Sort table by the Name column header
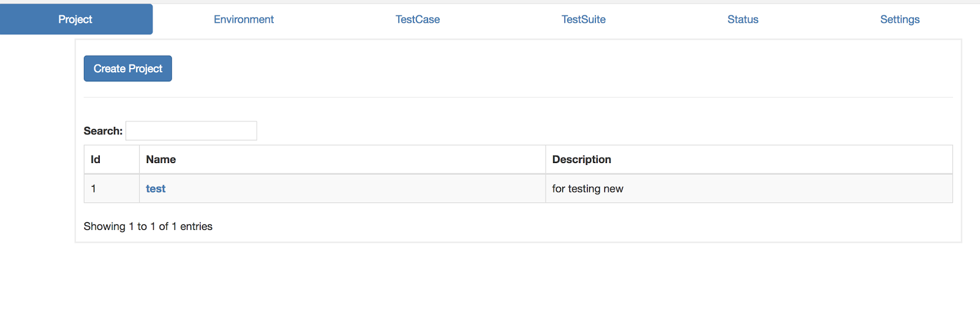 tap(161, 159)
